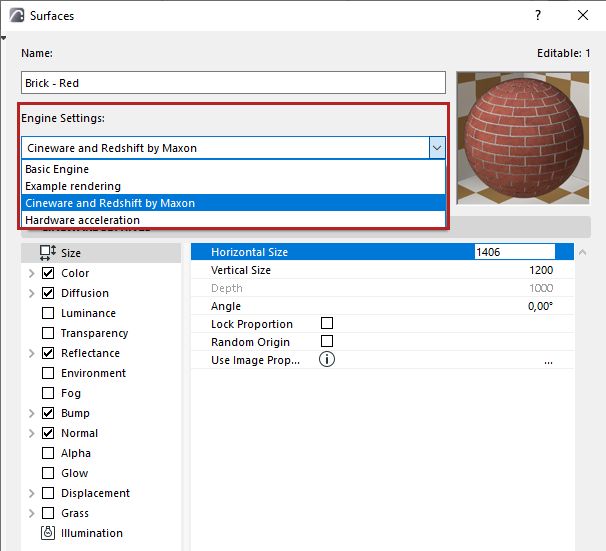Viewport: 606px width, 551px height.
Task: Enable the Luminance channel checkbox
Action: point(48,313)
